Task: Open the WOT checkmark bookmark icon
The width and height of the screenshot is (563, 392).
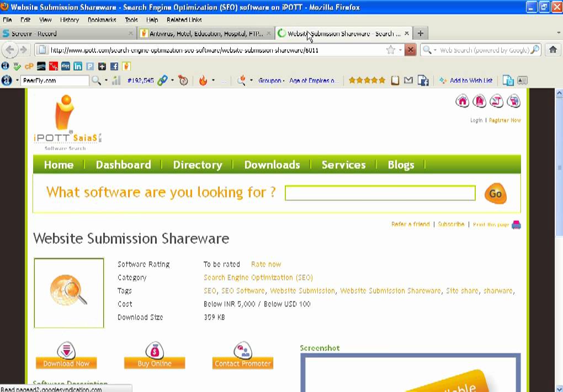Action: pyautogui.click(x=17, y=66)
